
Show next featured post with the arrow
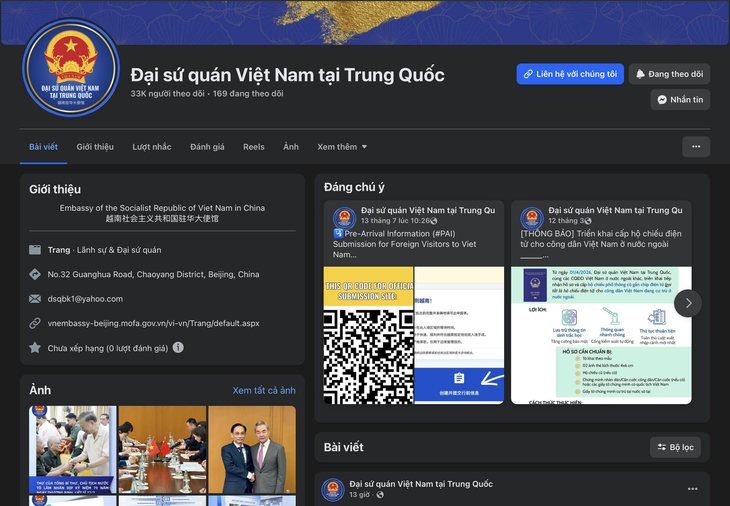coord(688,304)
